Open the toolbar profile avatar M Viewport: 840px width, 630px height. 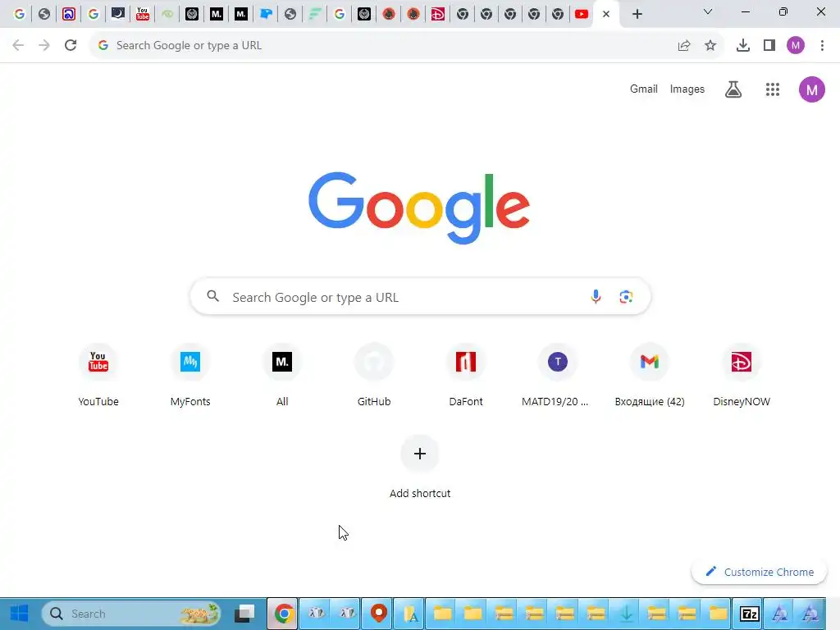796,46
